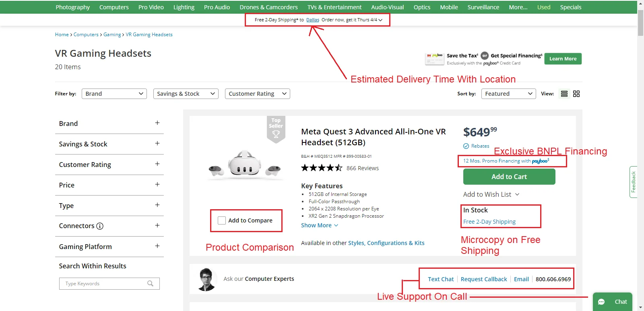Image resolution: width=644 pixels, height=311 pixels.
Task: Click the chat bubble icon
Action: tap(601, 302)
